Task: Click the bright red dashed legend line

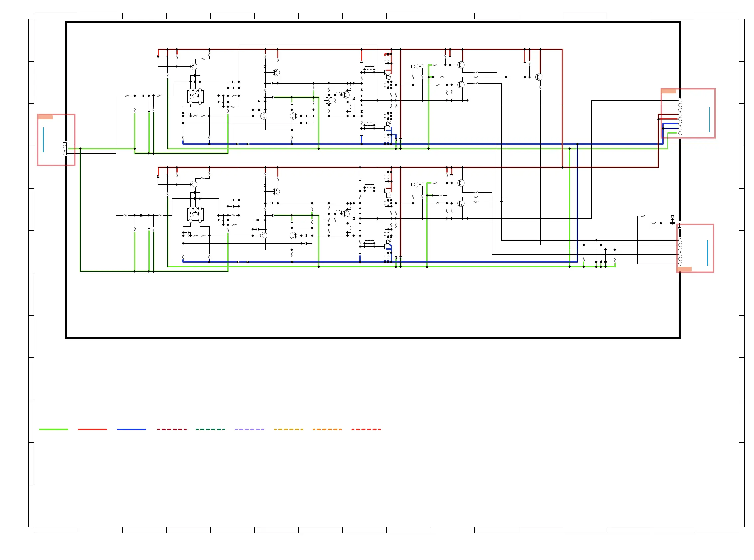Action: click(366, 429)
